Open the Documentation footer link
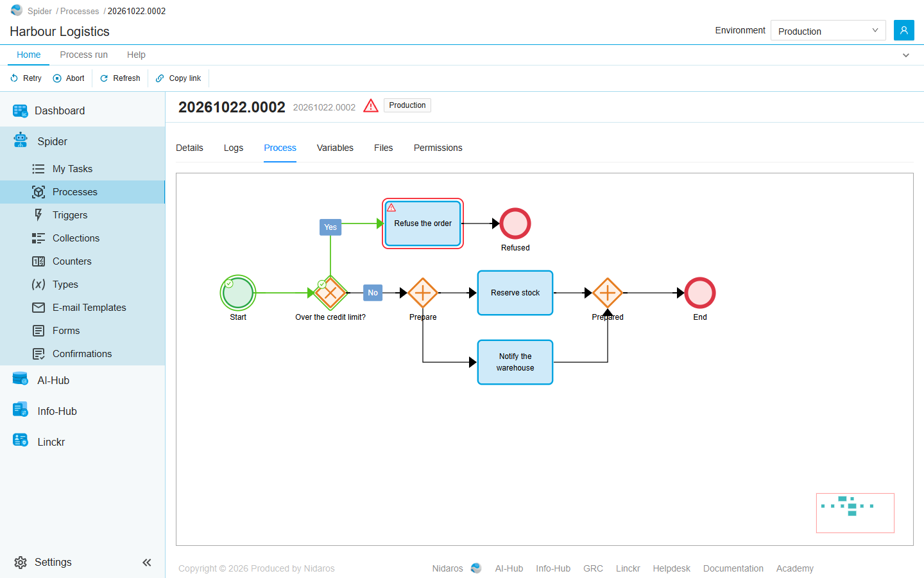The width and height of the screenshot is (924, 578). coord(733,568)
